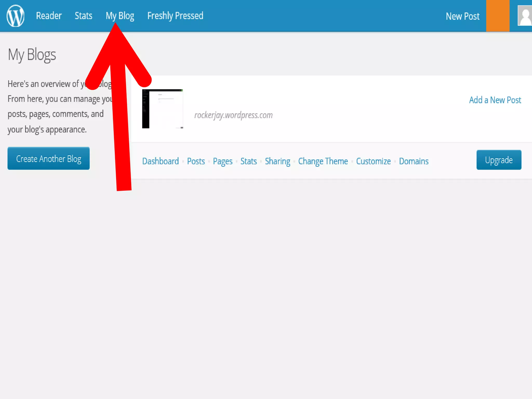
Task: Open the Pages link
Action: (223, 161)
